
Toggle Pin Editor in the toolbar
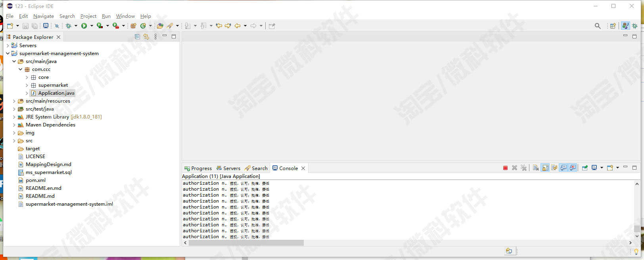tap(272, 26)
